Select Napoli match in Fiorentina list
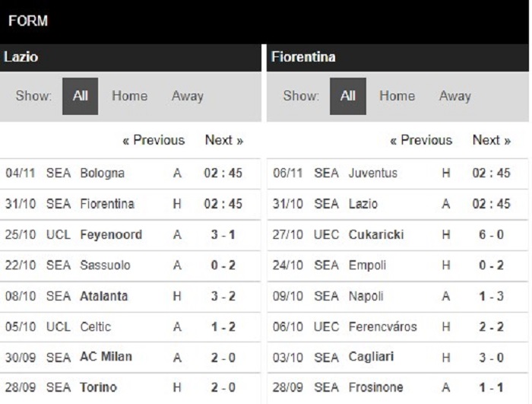Image resolution: width=532 pixels, height=404 pixels. (x=366, y=296)
